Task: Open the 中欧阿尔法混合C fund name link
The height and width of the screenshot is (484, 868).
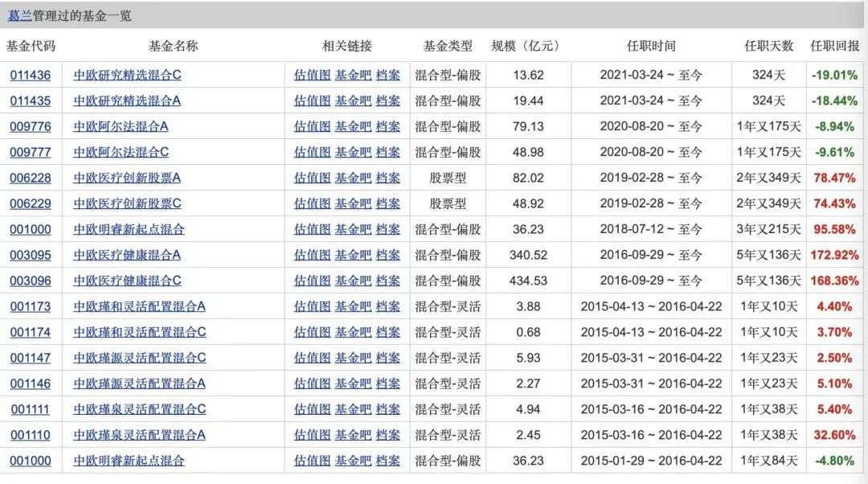Action: 121,152
